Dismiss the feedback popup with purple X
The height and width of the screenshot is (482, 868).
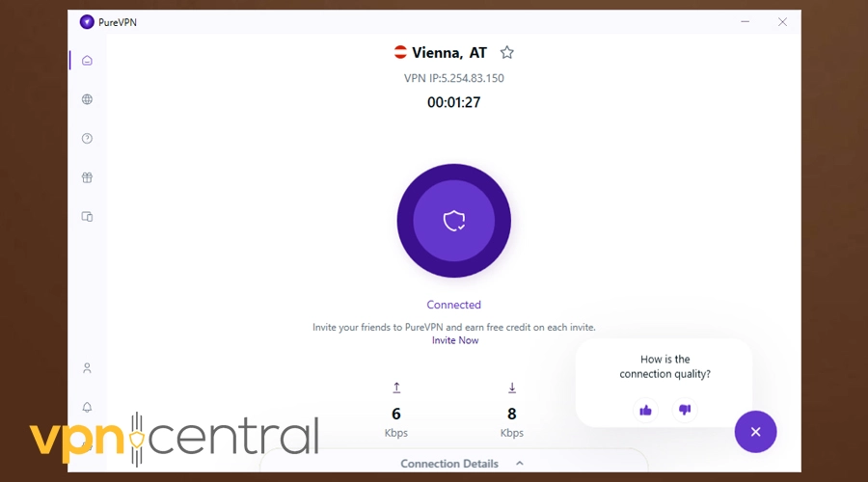[x=755, y=432]
